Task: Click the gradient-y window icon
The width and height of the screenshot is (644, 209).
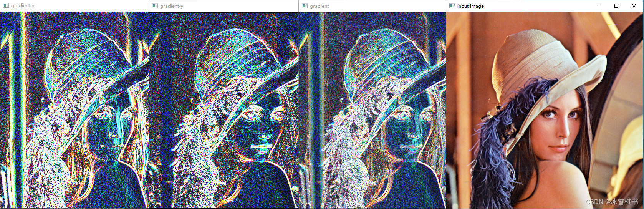Action: 155,6
